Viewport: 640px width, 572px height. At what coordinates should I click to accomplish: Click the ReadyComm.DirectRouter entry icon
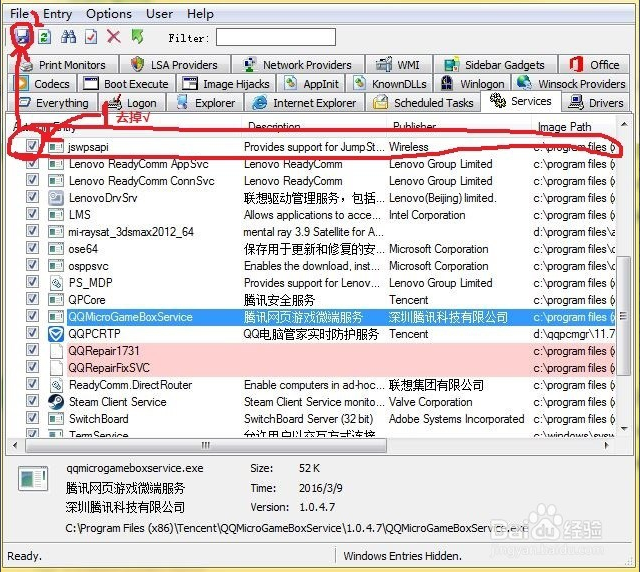[56, 385]
